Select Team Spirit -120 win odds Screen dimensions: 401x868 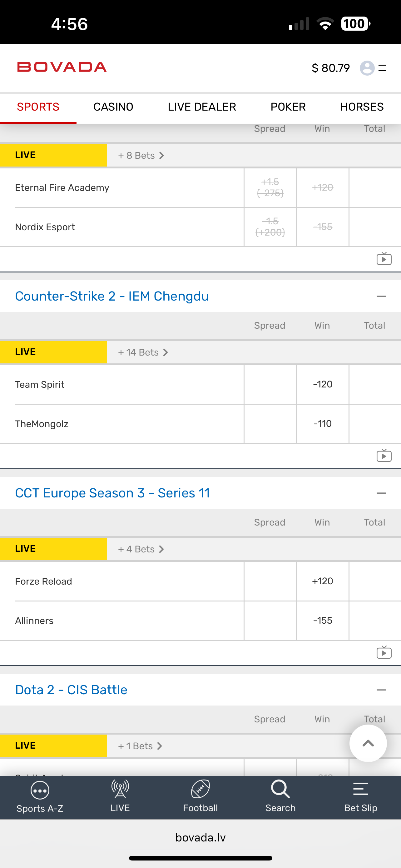(322, 384)
